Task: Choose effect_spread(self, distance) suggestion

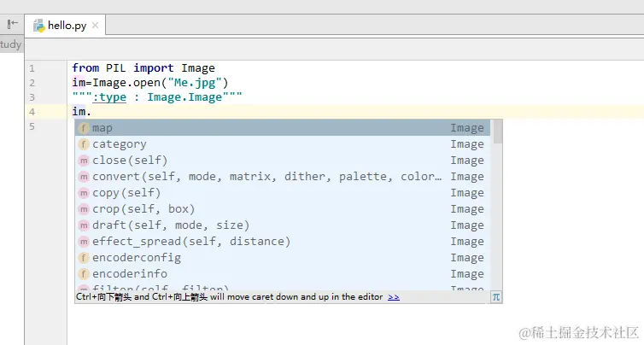Action: click(283, 242)
